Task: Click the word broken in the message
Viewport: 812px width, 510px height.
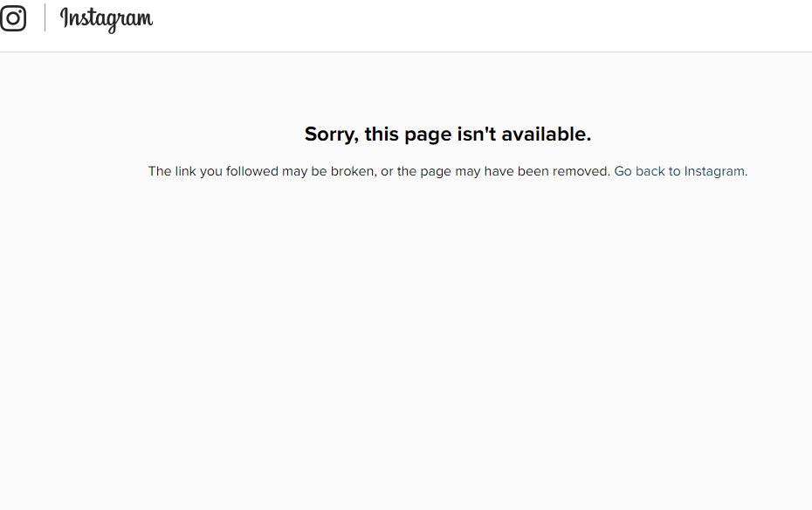Action: 354,171
